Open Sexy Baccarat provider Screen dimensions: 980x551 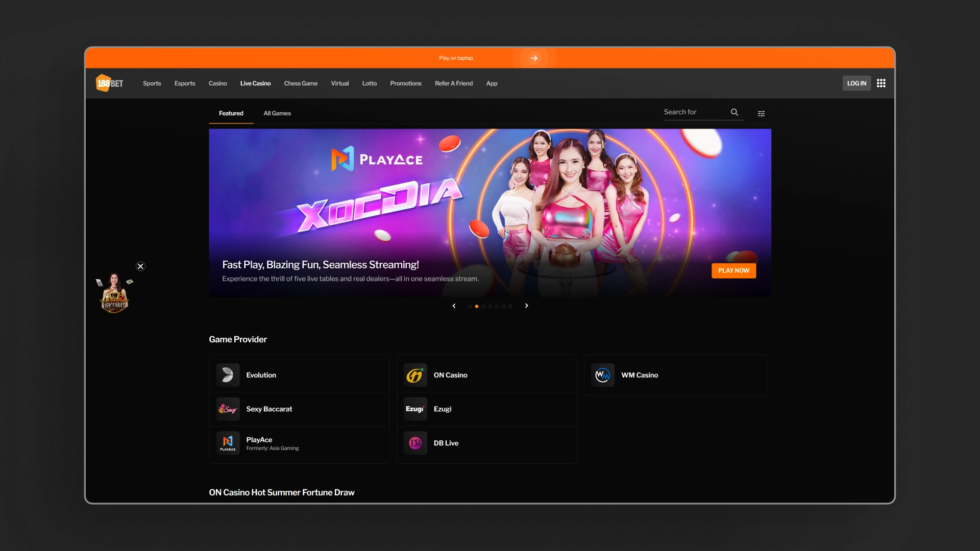click(x=299, y=409)
